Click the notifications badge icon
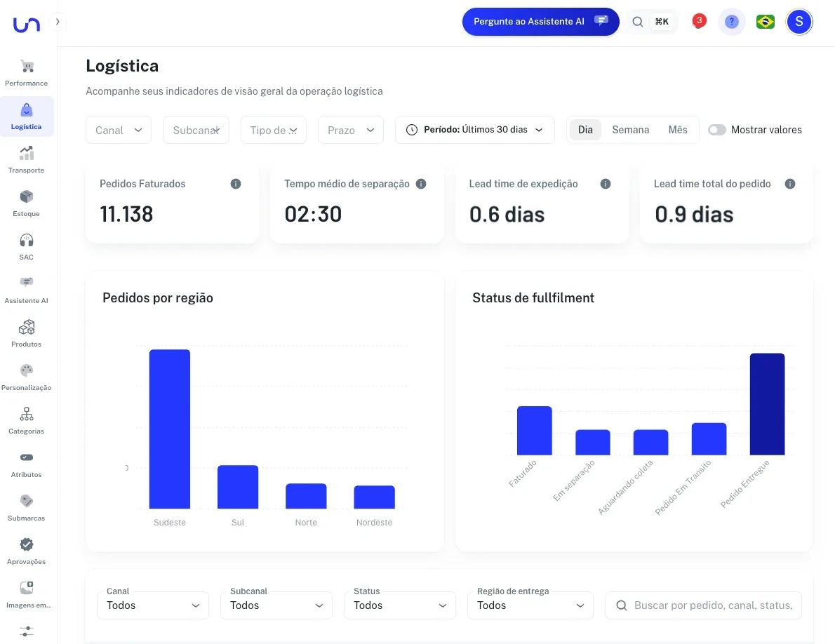This screenshot has width=835, height=644. click(698, 21)
